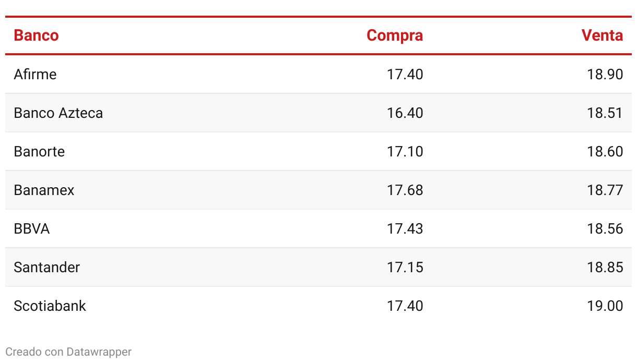Click Banamex's Compra value 17.68
637x364 pixels.
[x=405, y=190]
